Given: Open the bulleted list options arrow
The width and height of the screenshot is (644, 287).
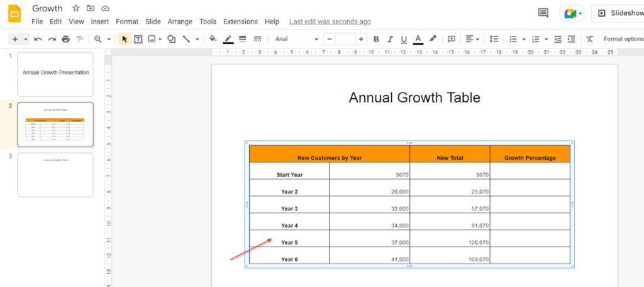Looking at the screenshot, I should tap(524, 39).
